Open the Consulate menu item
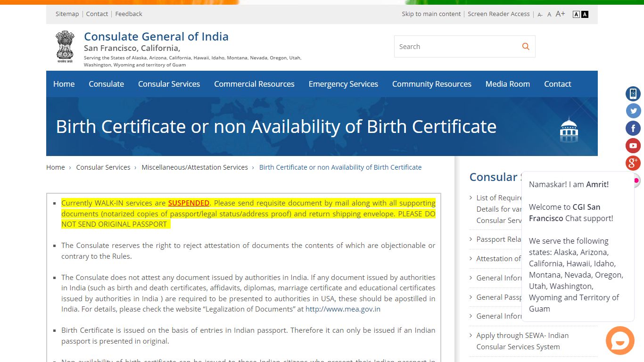 (x=107, y=84)
